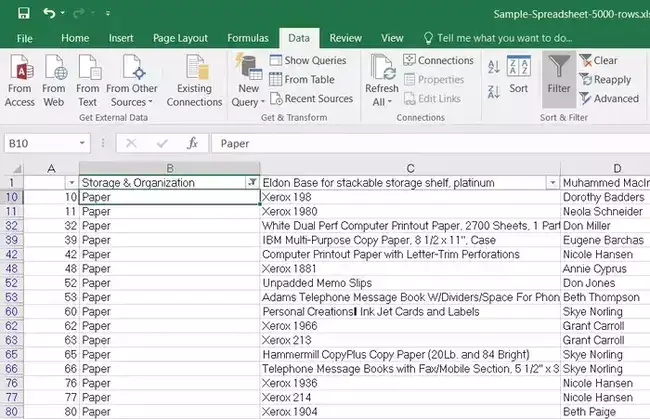Sort Z to A descending icon
Image resolution: width=650 pixels, height=419 pixels.
pos(494,92)
